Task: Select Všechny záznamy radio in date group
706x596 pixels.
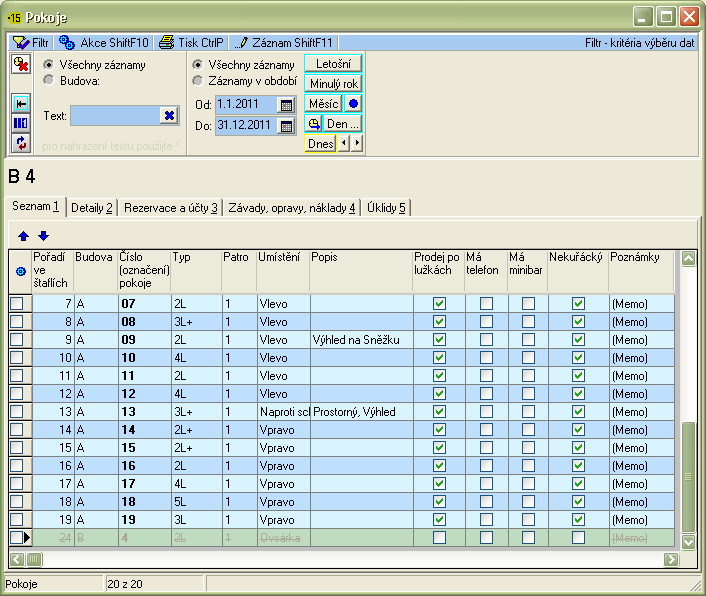Action: point(197,64)
